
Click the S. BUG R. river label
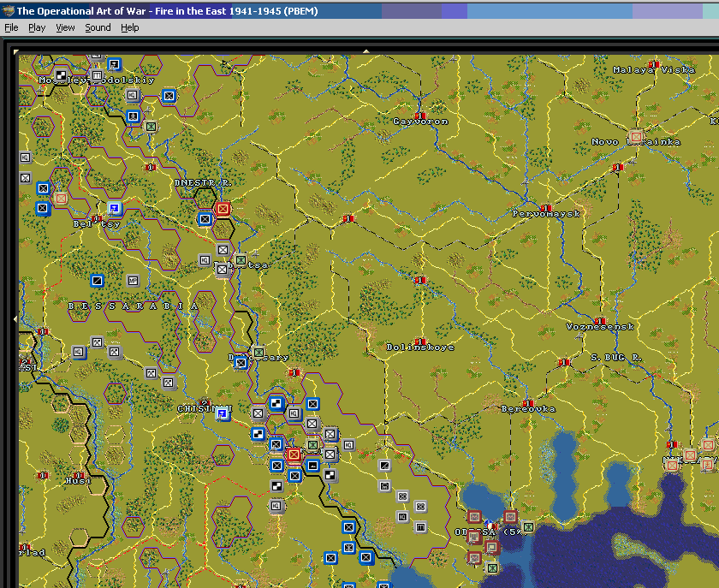[x=616, y=357]
